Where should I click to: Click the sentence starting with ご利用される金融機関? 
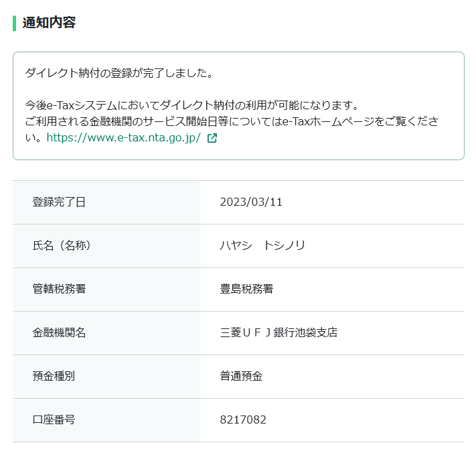pyautogui.click(x=231, y=122)
